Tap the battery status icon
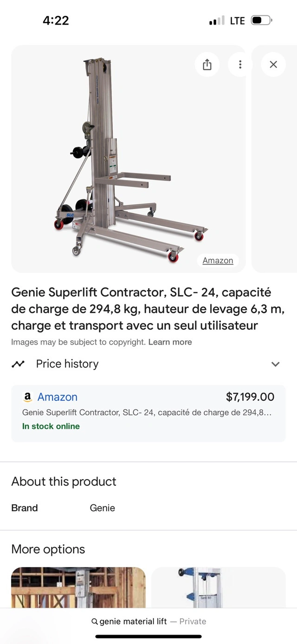 point(261,20)
